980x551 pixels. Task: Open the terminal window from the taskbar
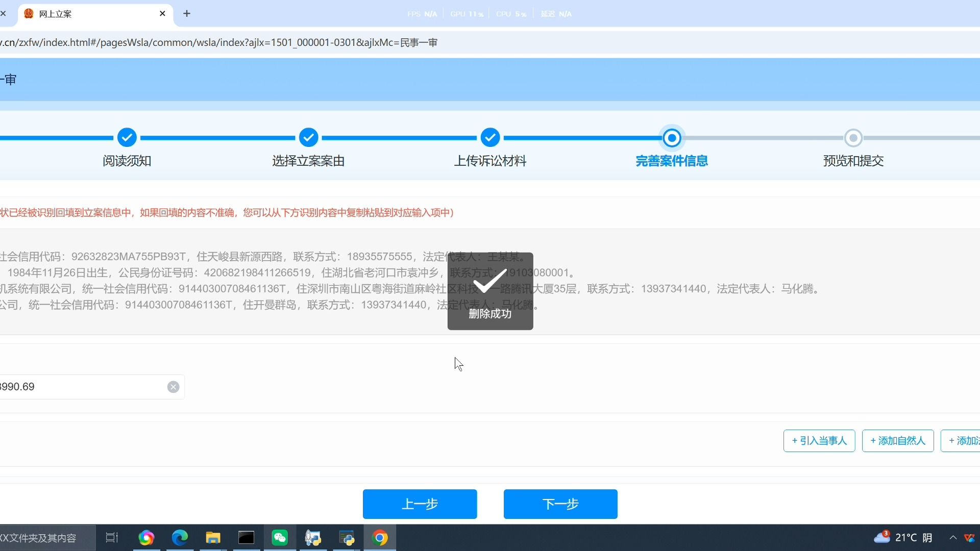pos(246,537)
